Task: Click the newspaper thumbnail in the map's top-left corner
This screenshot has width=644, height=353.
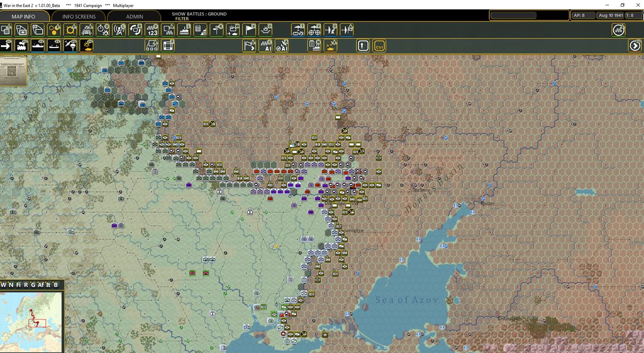Action: pyautogui.click(x=13, y=71)
